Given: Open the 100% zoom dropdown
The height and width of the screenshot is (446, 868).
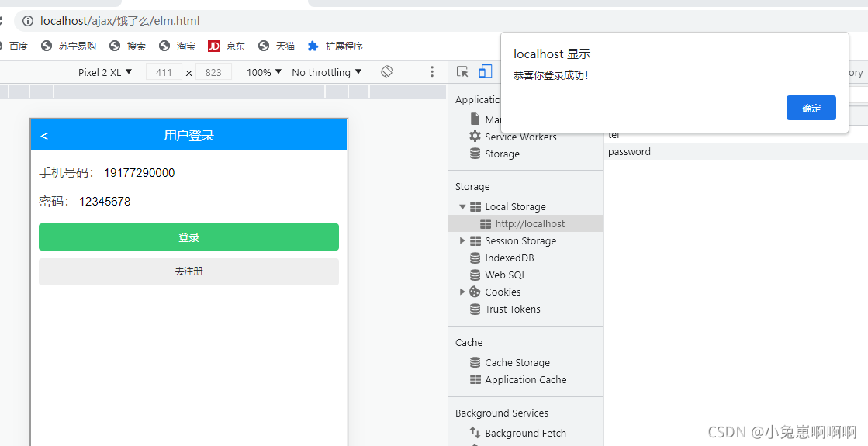Looking at the screenshot, I should click(264, 72).
